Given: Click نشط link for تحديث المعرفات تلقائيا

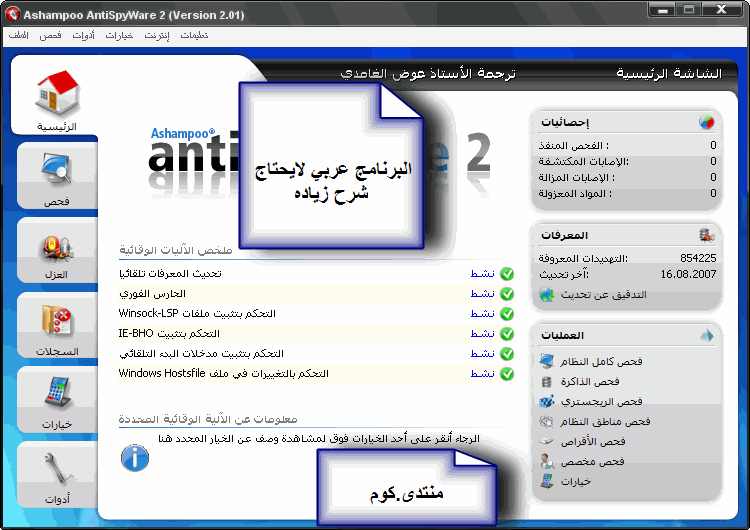Looking at the screenshot, I should [483, 274].
